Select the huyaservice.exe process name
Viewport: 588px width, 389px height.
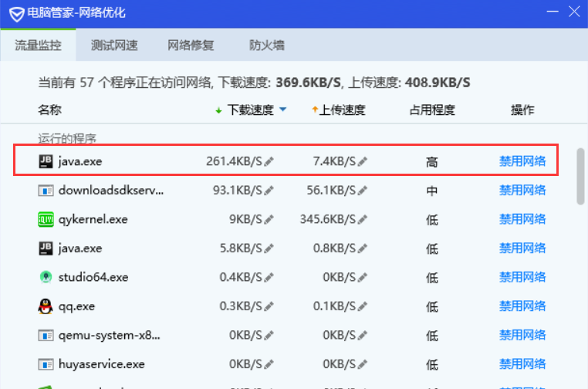click(x=102, y=364)
